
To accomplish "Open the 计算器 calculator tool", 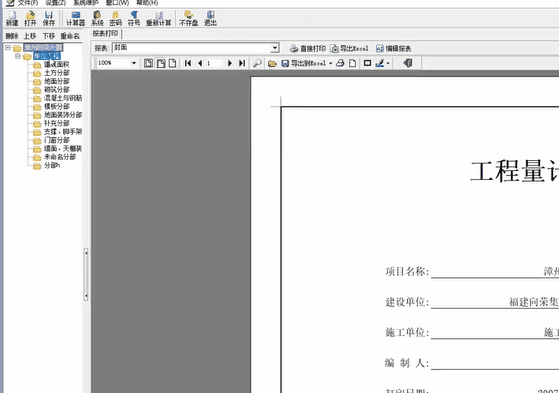I will [x=76, y=18].
